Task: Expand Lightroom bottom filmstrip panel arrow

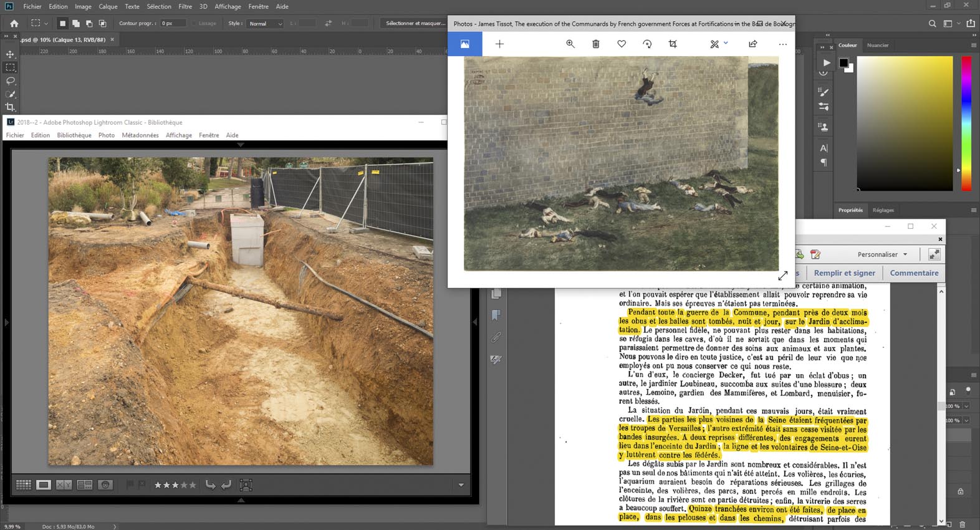Action: [241, 500]
